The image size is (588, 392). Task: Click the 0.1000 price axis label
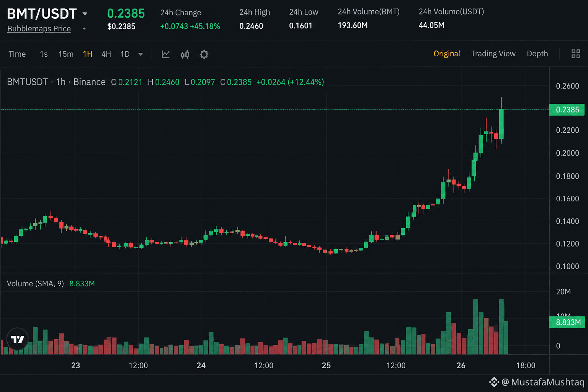coord(567,266)
